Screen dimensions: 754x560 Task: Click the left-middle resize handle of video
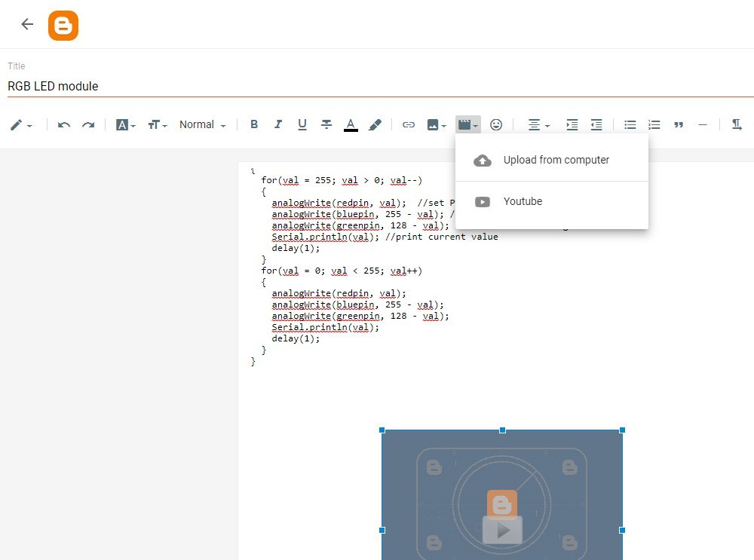click(x=382, y=530)
